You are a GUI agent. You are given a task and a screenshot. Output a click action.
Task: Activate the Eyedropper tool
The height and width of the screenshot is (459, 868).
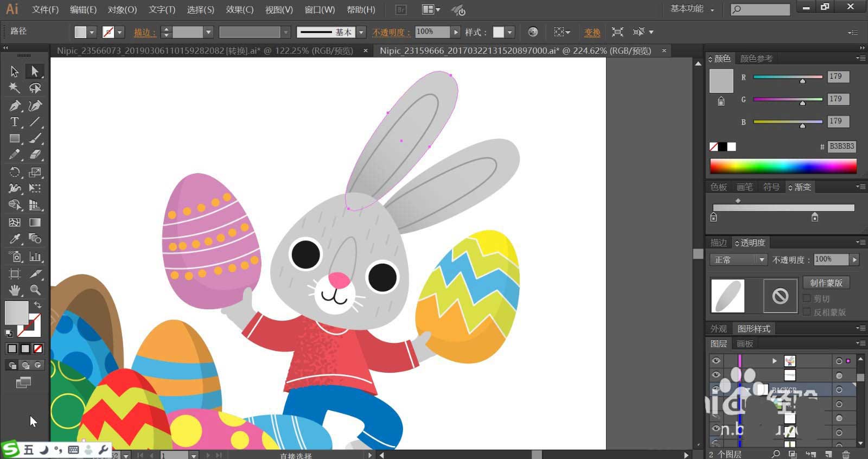[15, 239]
